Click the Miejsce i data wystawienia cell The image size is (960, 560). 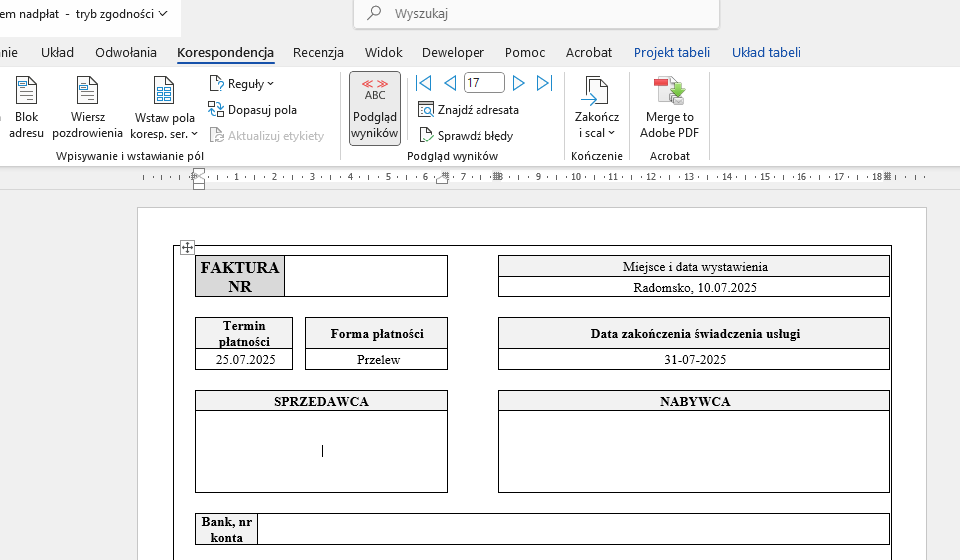[694, 266]
